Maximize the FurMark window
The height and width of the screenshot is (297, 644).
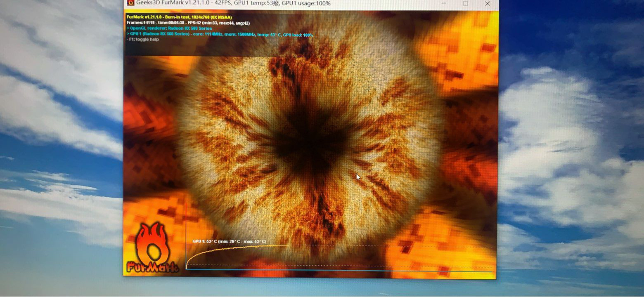tap(466, 3)
